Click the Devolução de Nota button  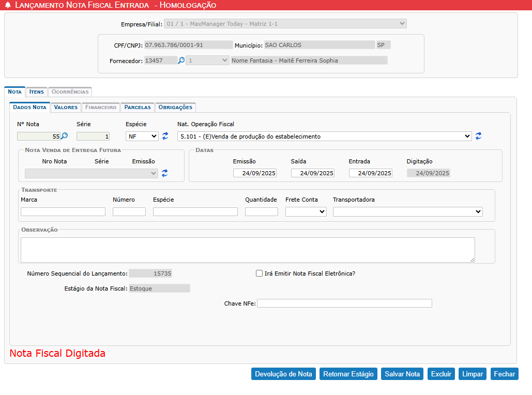[283, 374]
